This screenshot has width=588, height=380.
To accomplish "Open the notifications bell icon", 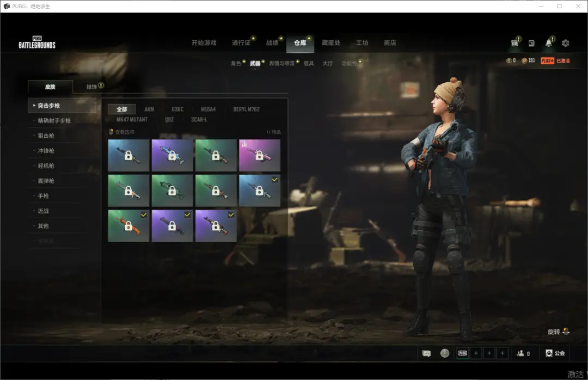I will tap(548, 43).
